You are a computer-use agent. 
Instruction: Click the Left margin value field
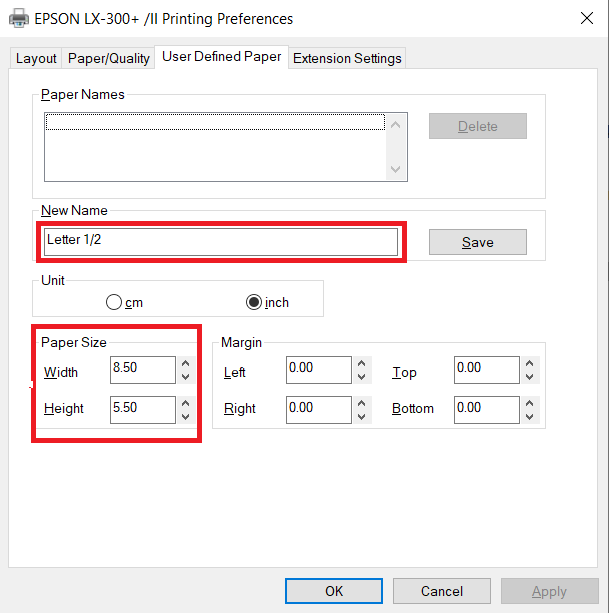coord(319,370)
